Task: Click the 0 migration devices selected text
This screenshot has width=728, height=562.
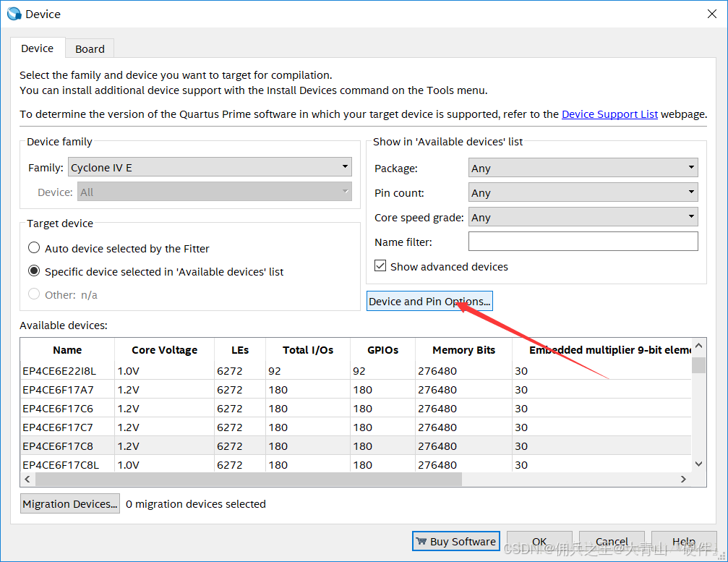Action: [x=195, y=504]
